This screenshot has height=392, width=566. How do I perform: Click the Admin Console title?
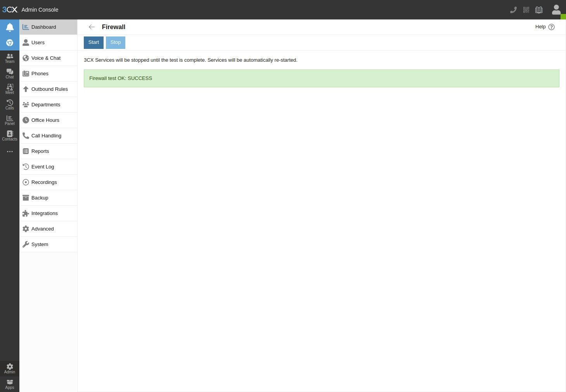click(x=40, y=10)
